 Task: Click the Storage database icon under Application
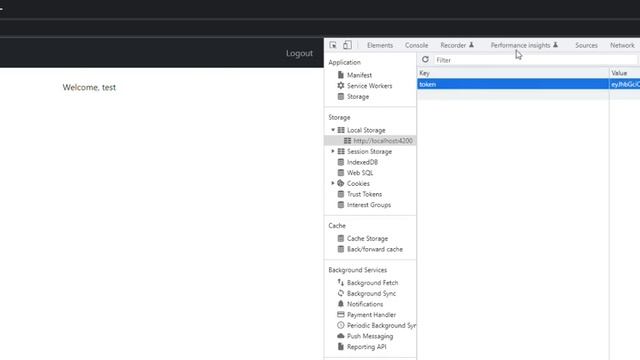[x=341, y=96]
